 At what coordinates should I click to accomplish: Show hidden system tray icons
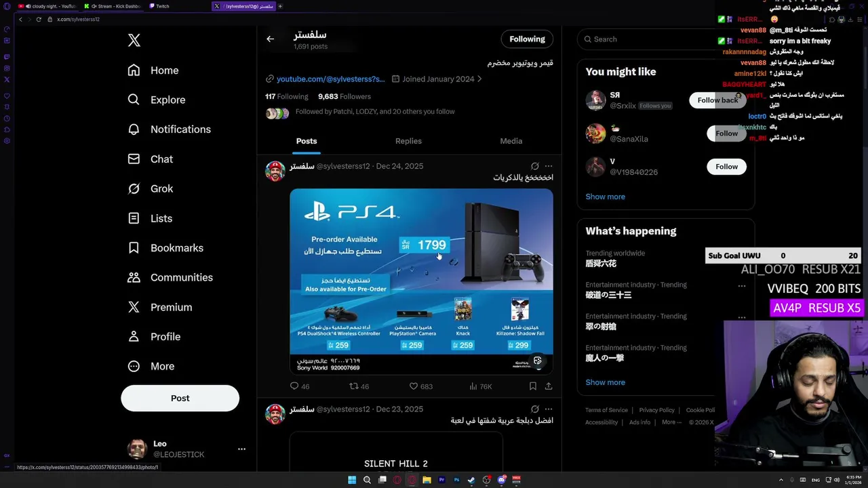pyautogui.click(x=781, y=480)
